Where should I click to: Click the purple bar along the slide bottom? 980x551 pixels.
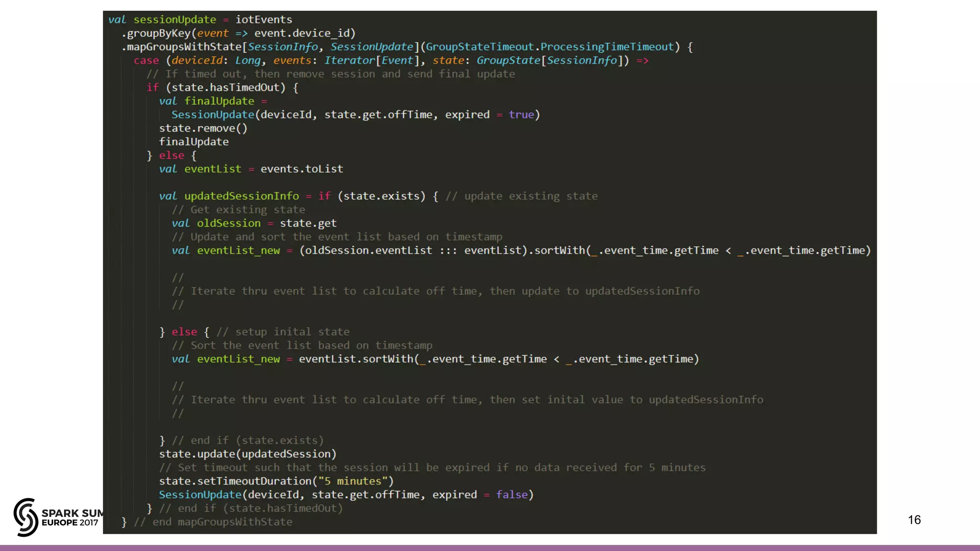click(490, 548)
